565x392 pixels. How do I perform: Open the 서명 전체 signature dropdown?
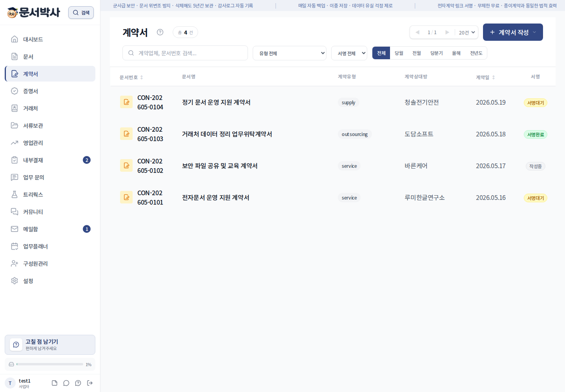[349, 53]
